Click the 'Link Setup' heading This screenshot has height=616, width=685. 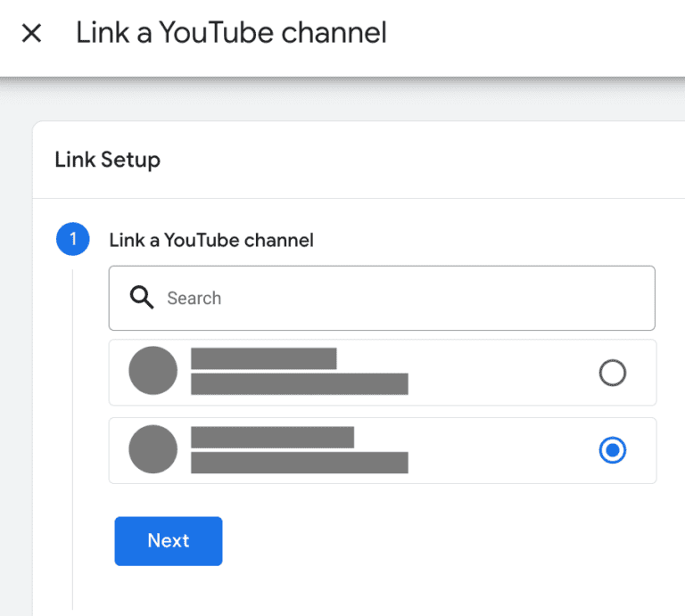point(107,160)
